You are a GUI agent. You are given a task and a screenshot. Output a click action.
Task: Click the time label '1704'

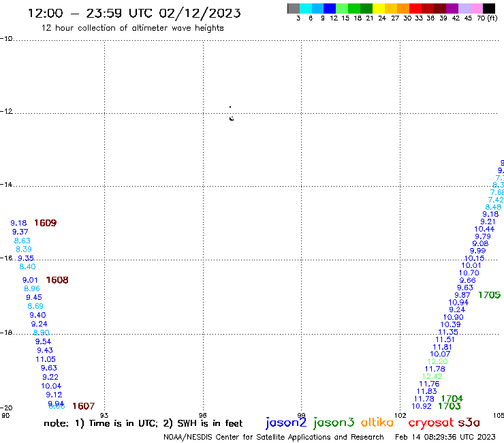[452, 399]
